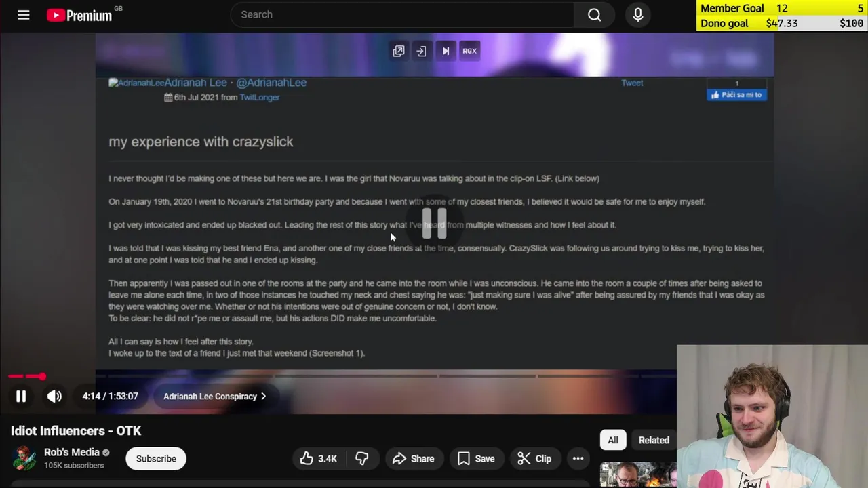Mute the video volume speaker icon
Viewport: 868px width, 488px height.
(x=54, y=396)
